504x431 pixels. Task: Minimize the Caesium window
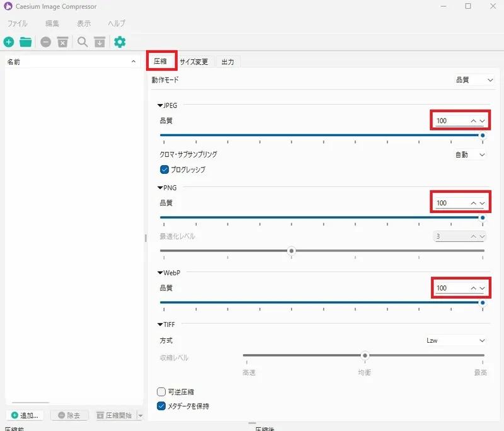click(444, 6)
